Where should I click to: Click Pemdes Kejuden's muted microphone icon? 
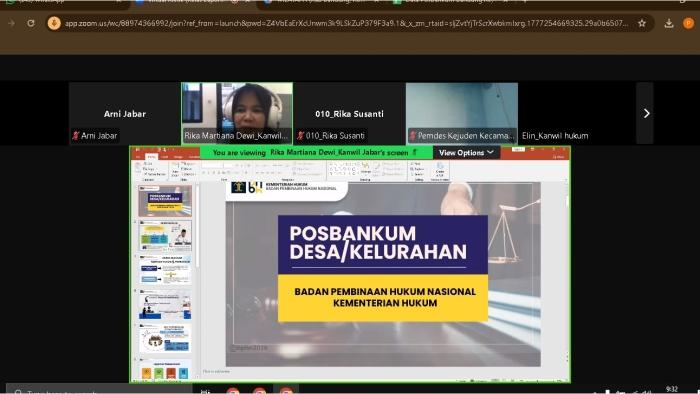pos(413,135)
